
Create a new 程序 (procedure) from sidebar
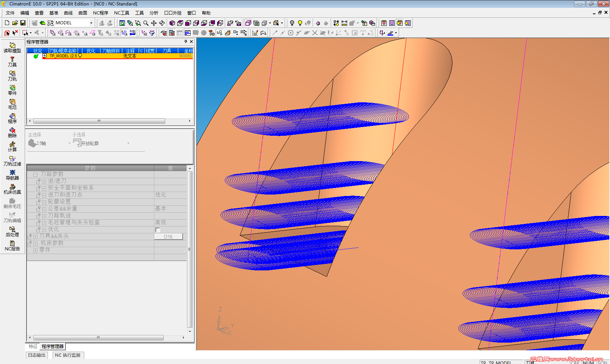[x=12, y=118]
